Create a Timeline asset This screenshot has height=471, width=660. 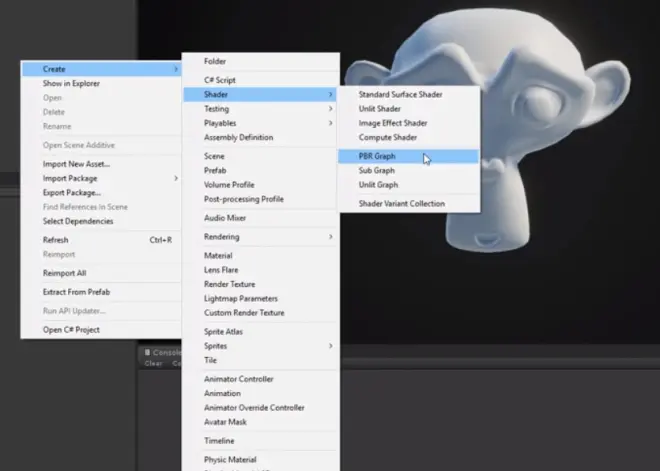pos(261,441)
